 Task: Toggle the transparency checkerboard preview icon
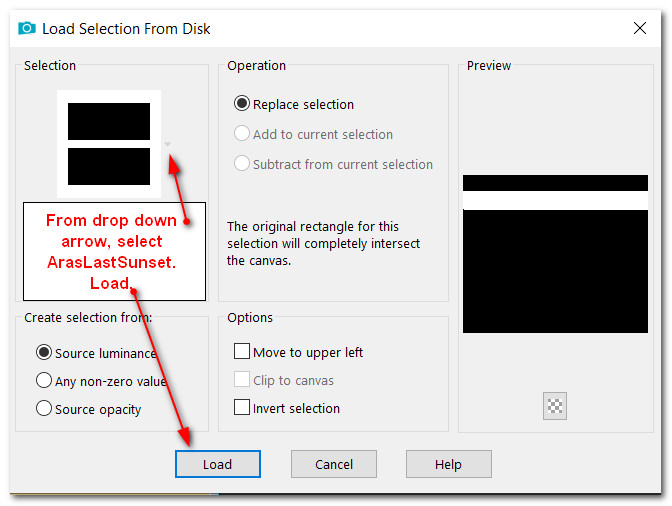click(555, 405)
